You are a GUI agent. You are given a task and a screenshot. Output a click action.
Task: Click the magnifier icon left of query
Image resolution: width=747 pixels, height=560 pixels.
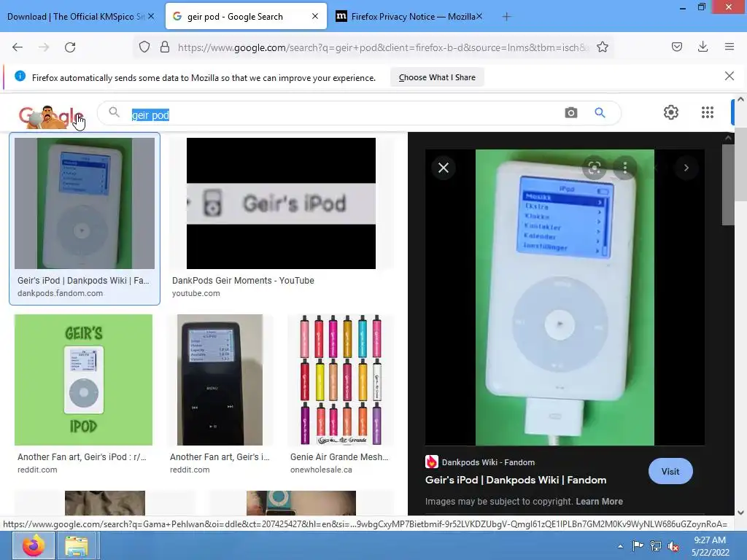[x=114, y=112]
